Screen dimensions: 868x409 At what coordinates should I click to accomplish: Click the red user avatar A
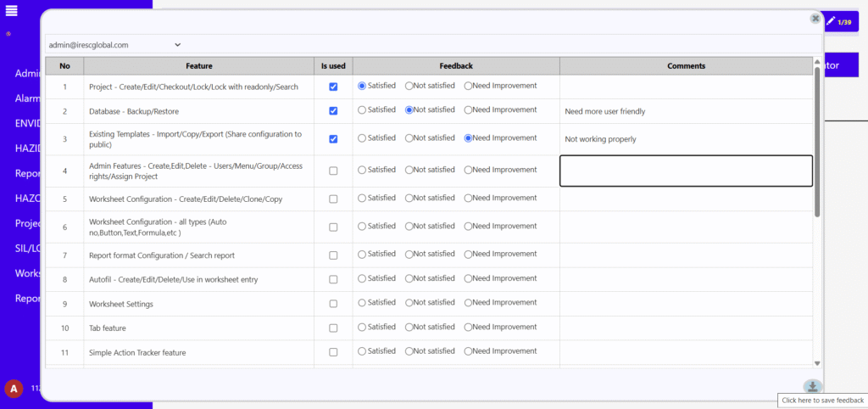(13, 388)
